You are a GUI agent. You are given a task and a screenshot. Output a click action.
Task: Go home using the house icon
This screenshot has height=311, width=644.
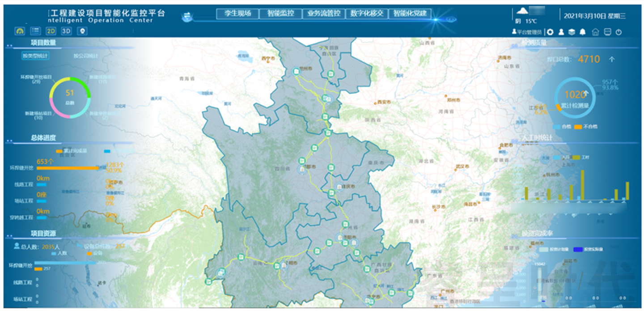click(x=595, y=32)
